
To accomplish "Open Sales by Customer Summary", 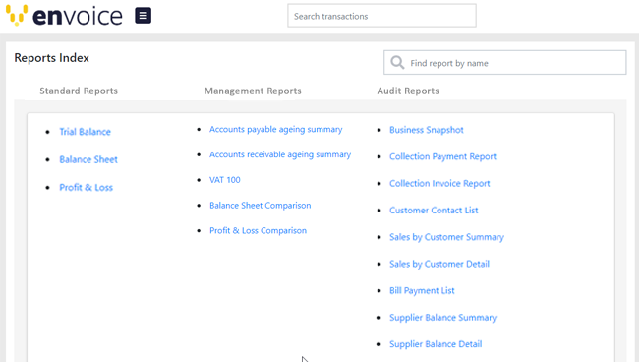I will pyautogui.click(x=446, y=237).
